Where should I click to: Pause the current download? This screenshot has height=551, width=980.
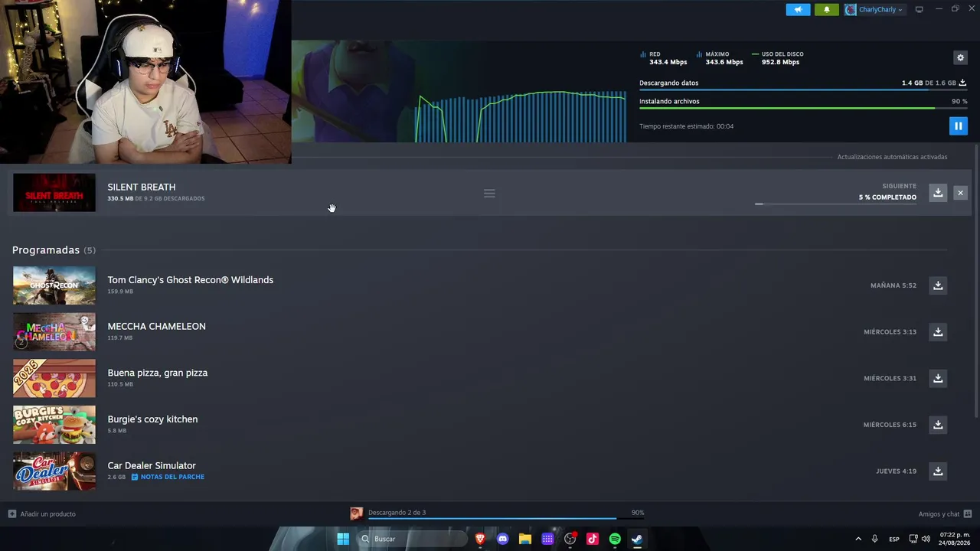point(958,126)
